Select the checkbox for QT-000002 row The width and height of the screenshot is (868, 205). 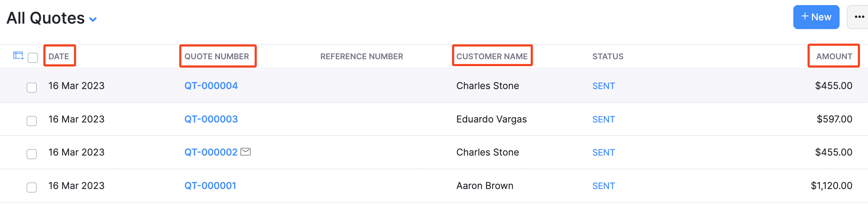click(32, 154)
